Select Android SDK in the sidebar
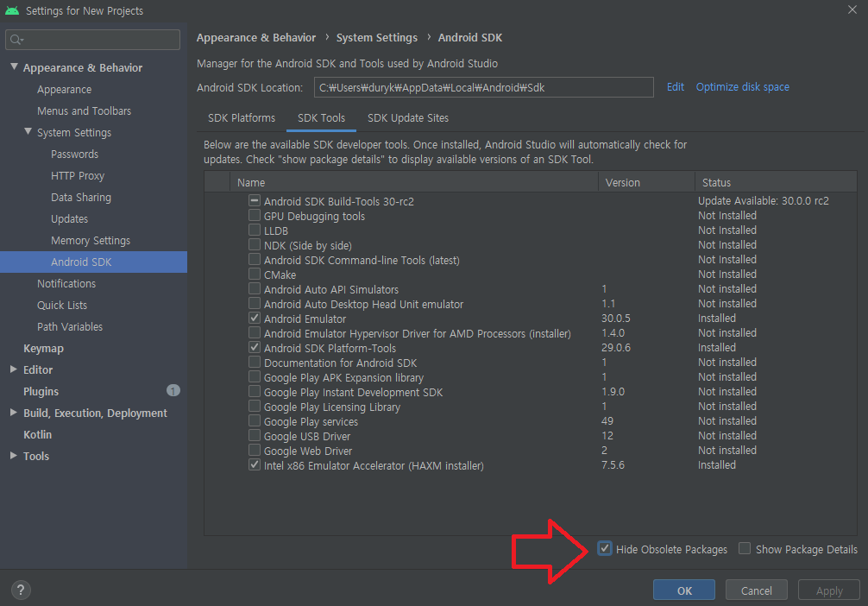Viewport: 868px width, 606px height. 93,262
